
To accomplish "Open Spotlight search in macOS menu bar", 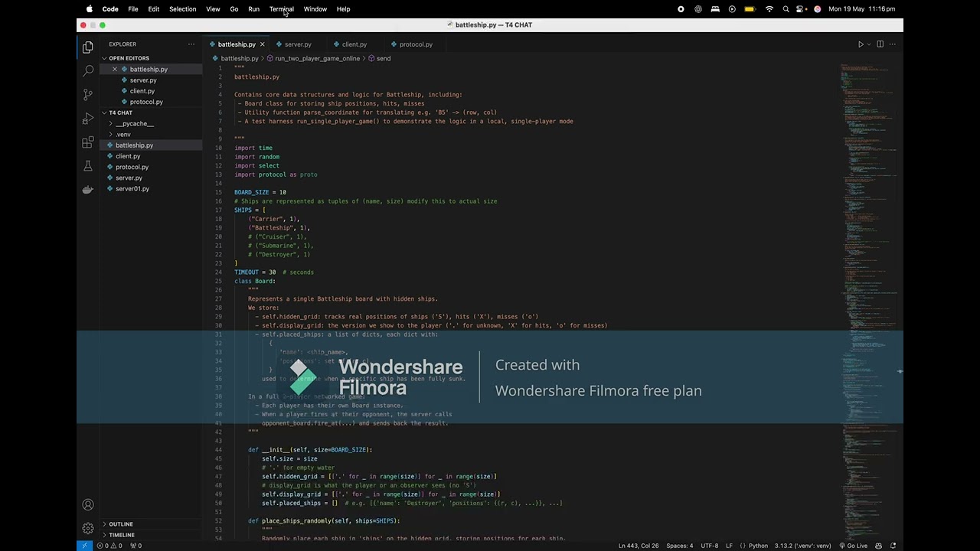I will [786, 9].
